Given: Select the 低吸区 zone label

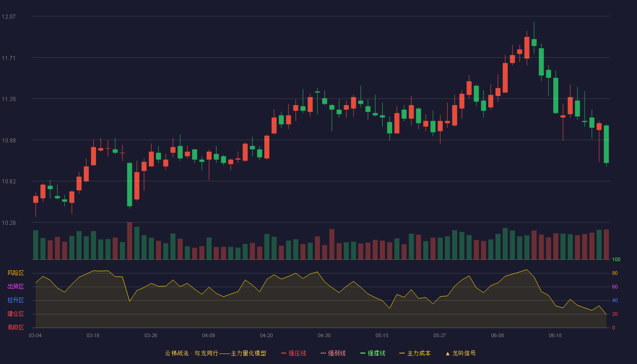Looking at the screenshot, I should point(15,327).
